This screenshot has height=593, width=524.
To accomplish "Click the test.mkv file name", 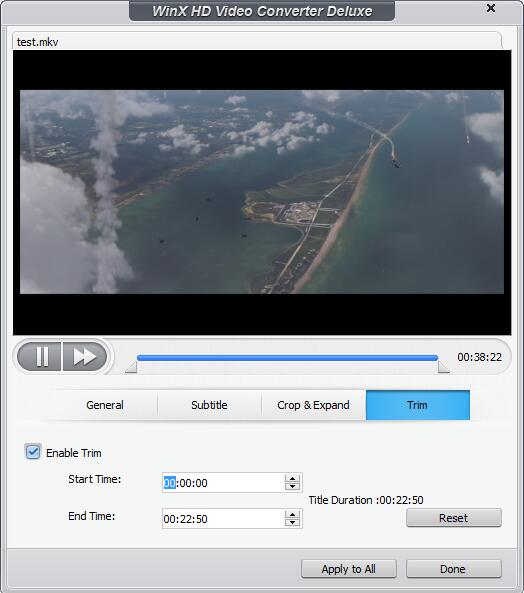I will (x=37, y=42).
